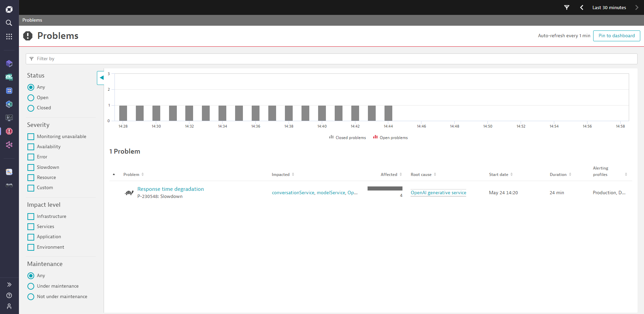The width and height of the screenshot is (644, 314).
Task: Open the Last 30 minutes timeframe selector
Action: coord(609,7)
